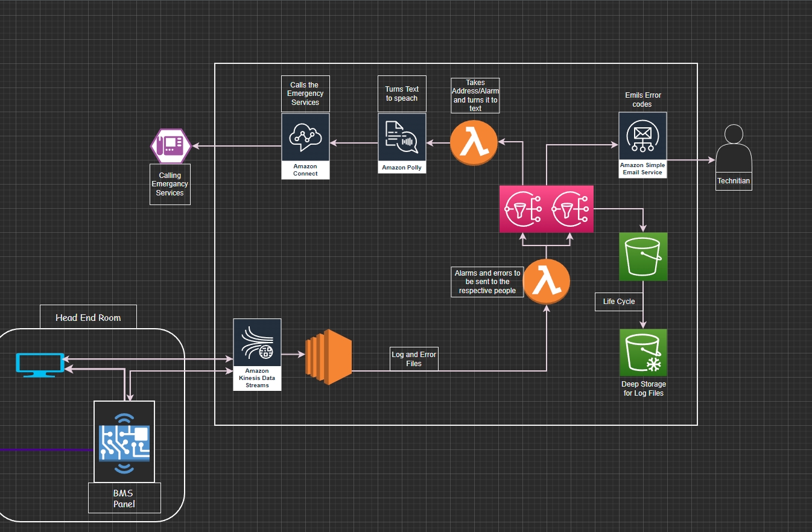This screenshot has height=532, width=812.
Task: Click the "Calling Emergancy Services" label box
Action: click(170, 184)
